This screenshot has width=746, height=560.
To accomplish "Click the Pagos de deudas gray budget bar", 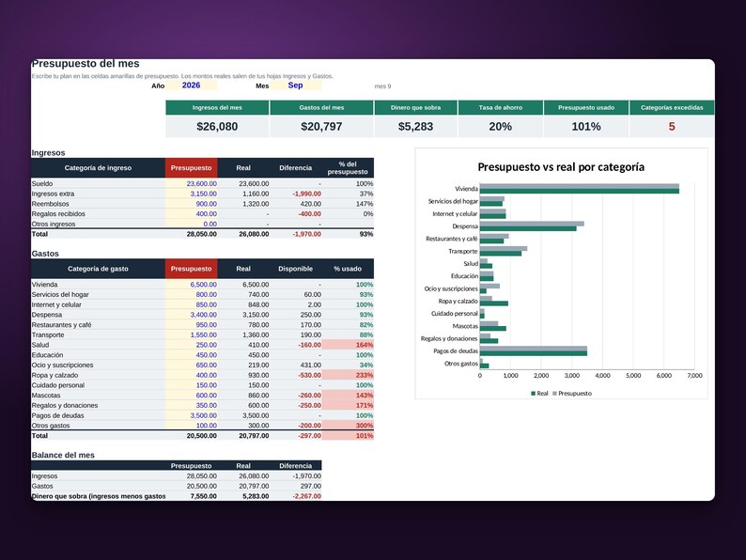I will pos(534,349).
